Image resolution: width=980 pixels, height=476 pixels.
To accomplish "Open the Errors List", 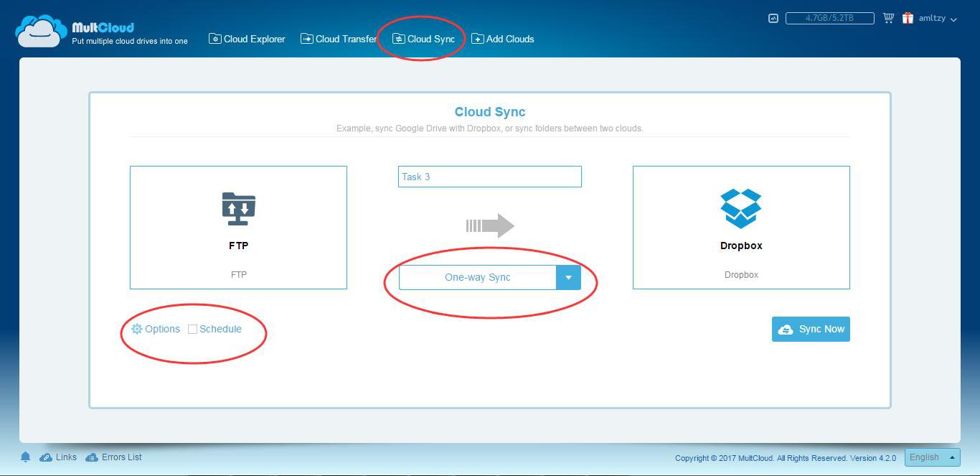I will pos(113,457).
